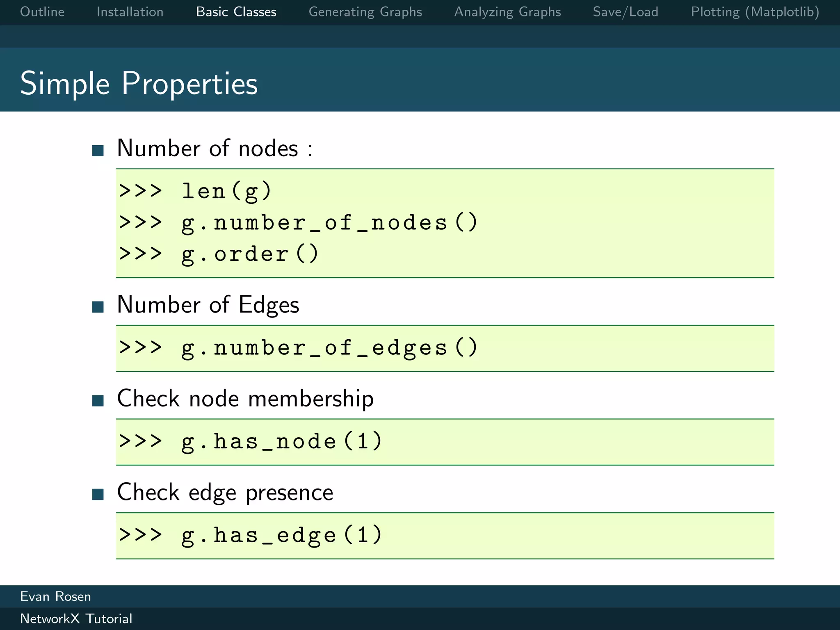Image resolution: width=840 pixels, height=630 pixels.
Task: Click the g.has_edge(1) code line
Action: tap(251, 535)
